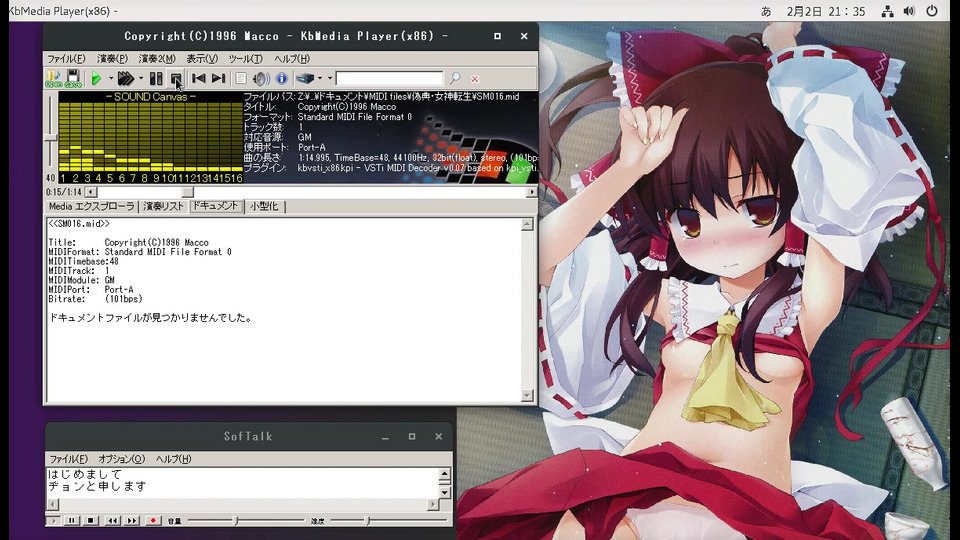Image resolution: width=960 pixels, height=540 pixels.
Task: Click the 小型化 tab
Action: (x=264, y=207)
